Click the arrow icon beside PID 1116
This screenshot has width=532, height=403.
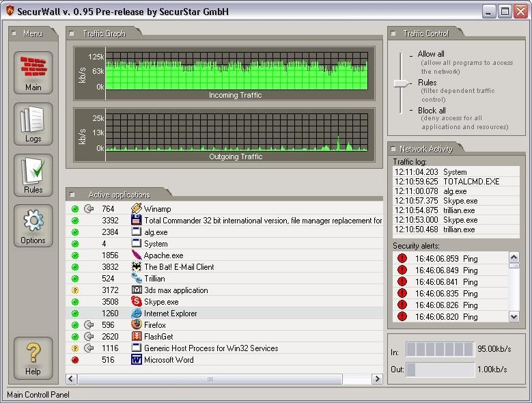pyautogui.click(x=89, y=348)
